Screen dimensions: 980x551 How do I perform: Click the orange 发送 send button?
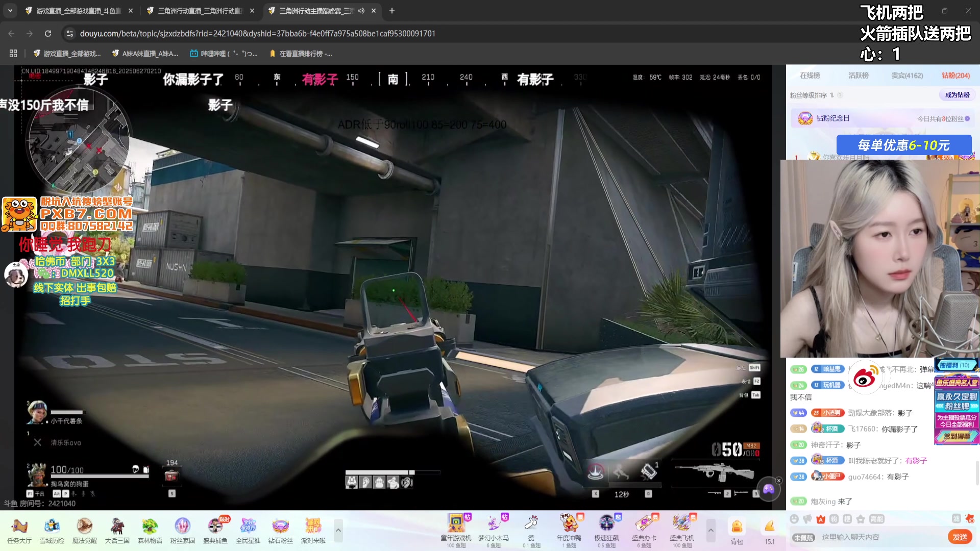click(x=960, y=537)
